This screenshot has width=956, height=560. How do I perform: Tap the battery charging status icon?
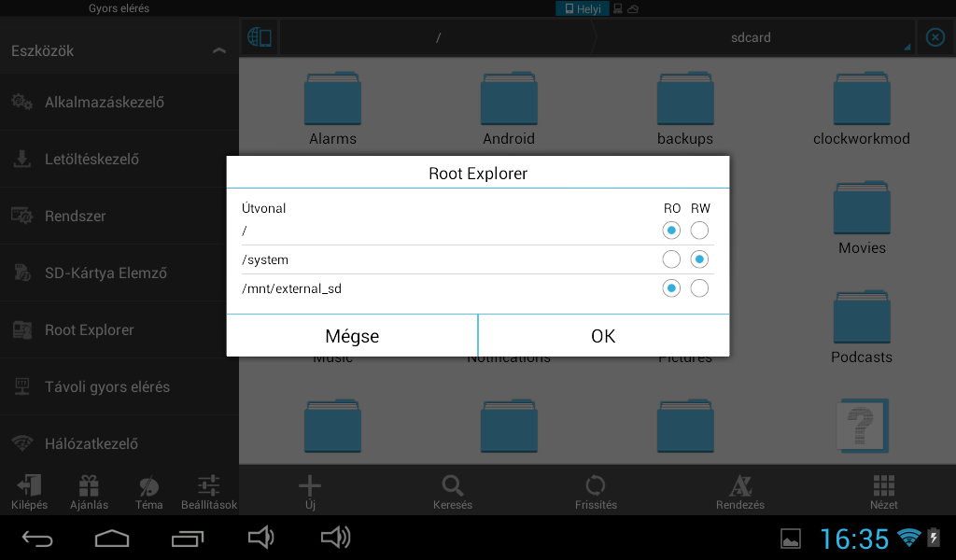tap(934, 537)
